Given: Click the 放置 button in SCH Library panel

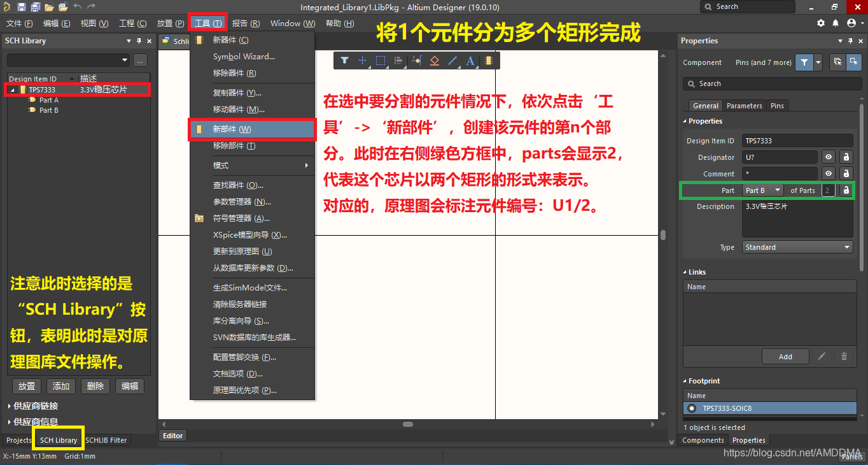Looking at the screenshot, I should tap(27, 386).
